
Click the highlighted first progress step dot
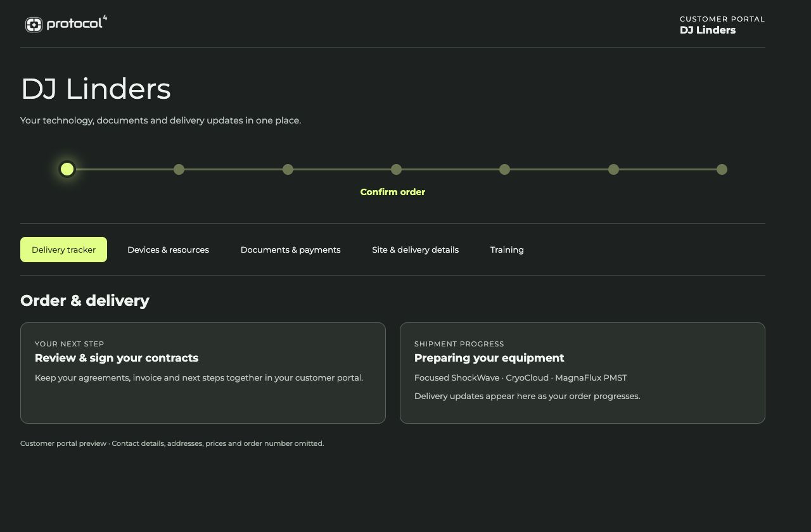coord(67,169)
